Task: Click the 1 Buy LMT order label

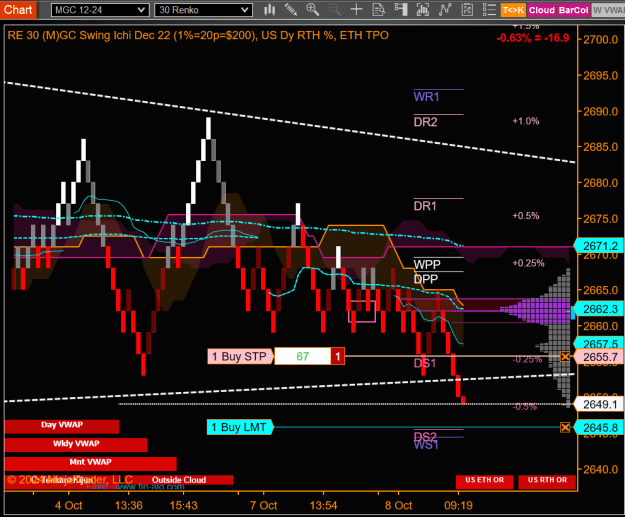Action: pyautogui.click(x=239, y=427)
